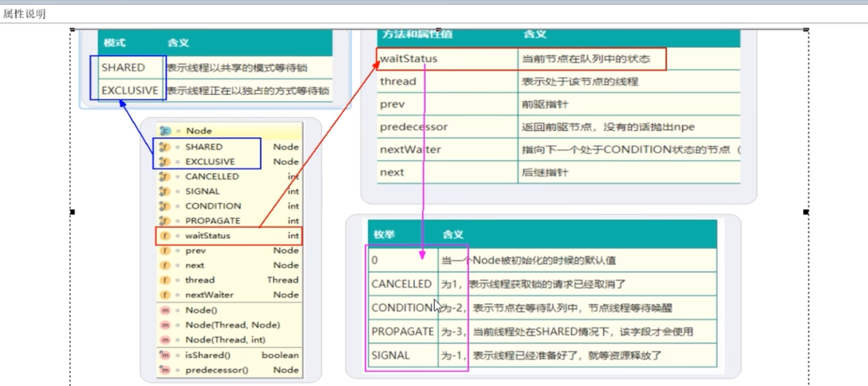Click the field icon beside CONDITION in Node list

165,206
